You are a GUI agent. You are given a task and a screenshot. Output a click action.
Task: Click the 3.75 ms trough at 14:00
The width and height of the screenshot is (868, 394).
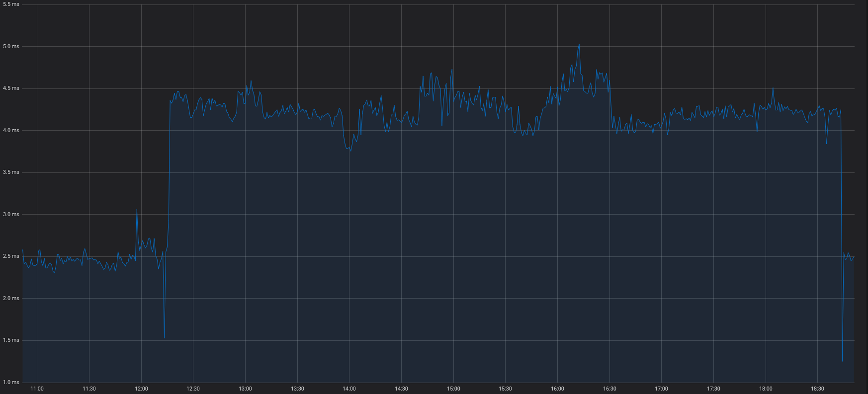point(350,151)
